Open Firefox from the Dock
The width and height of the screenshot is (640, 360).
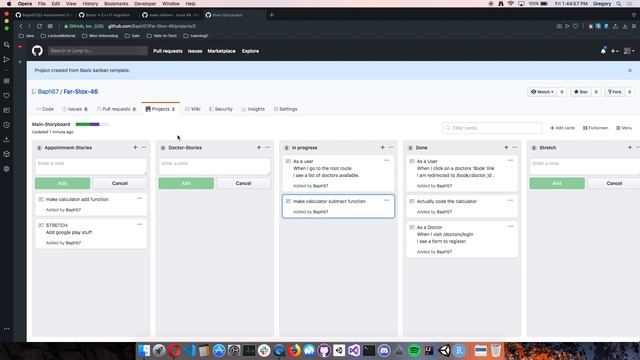[x=294, y=350]
